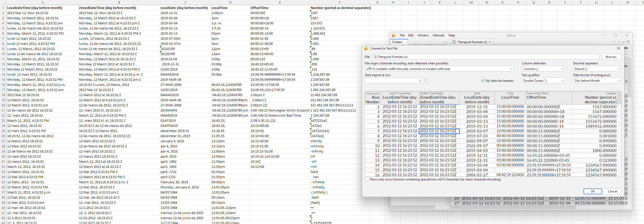Click the next tab arrow in Ultorg
Viewport: 644px width, 224px height.
(618, 42)
